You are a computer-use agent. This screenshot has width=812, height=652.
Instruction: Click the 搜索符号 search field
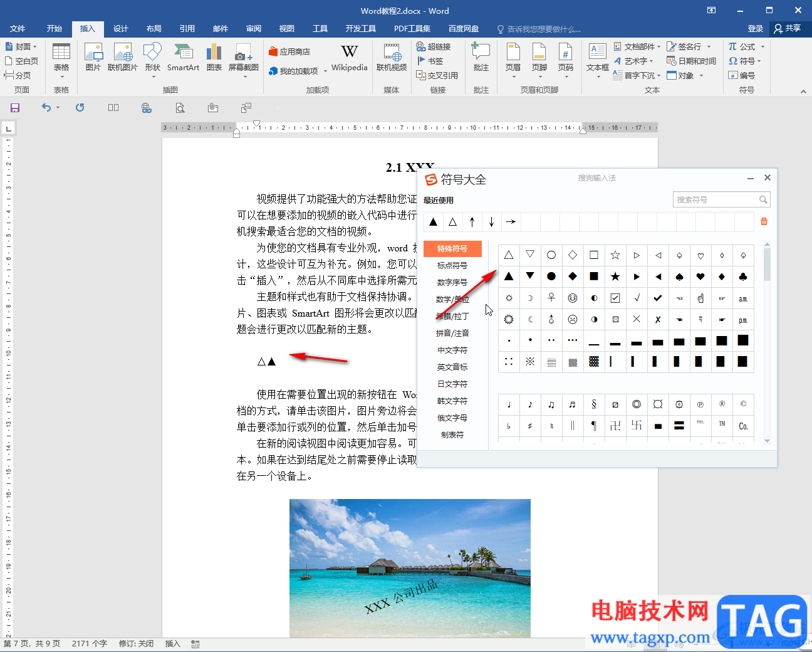tap(716, 200)
